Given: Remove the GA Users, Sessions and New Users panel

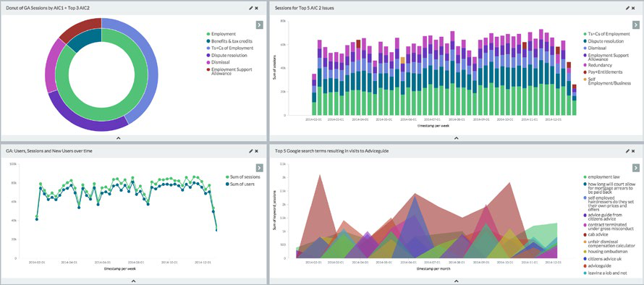Looking at the screenshot, I should [x=257, y=151].
